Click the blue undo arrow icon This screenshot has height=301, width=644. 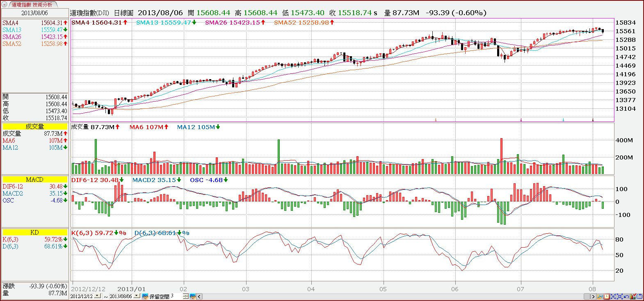[x=626, y=296]
